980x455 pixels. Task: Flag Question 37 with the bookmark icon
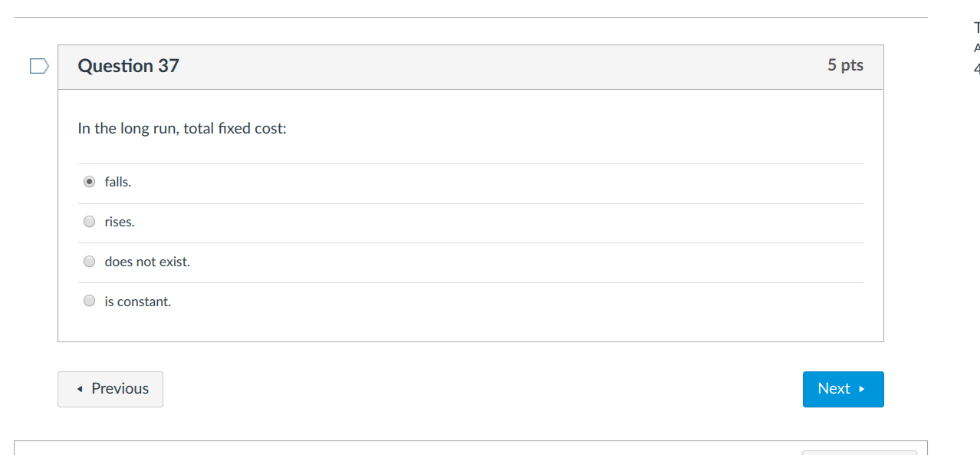[x=40, y=66]
